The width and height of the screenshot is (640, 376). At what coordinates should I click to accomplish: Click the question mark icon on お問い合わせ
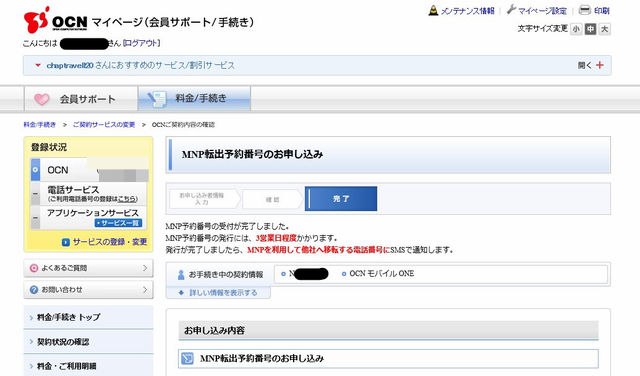(x=34, y=290)
